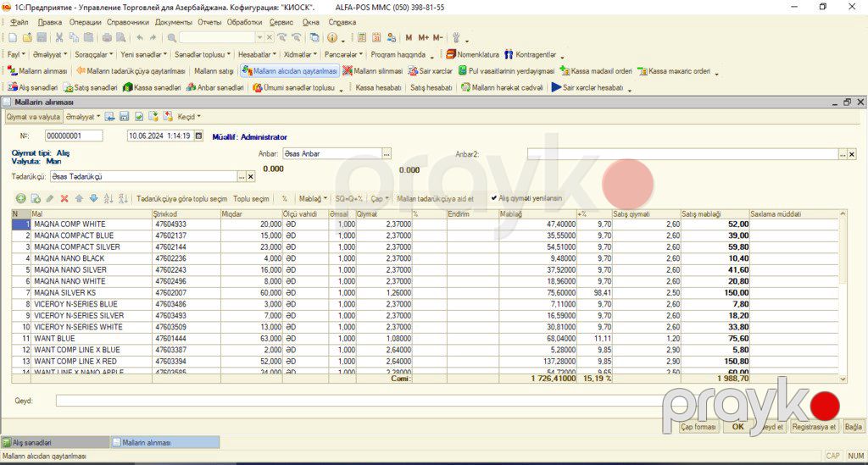
Task: Clear the Tədarükçü field with X button
Action: pos(251,176)
